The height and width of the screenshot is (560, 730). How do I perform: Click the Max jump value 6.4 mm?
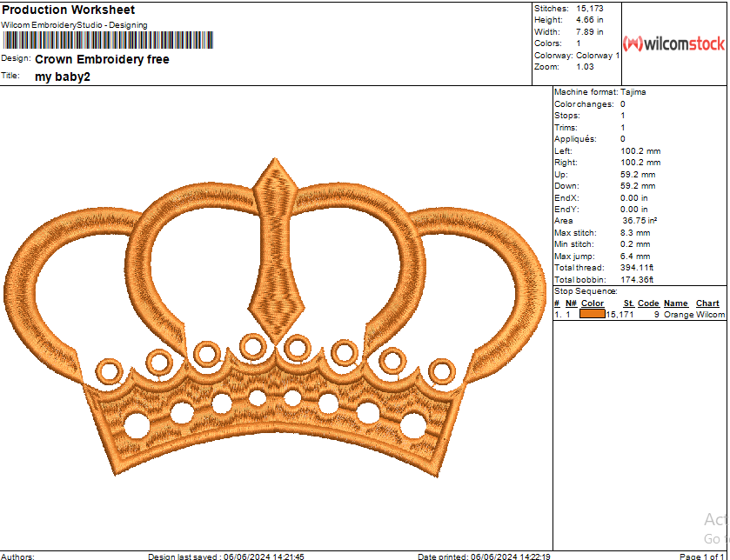(x=635, y=257)
